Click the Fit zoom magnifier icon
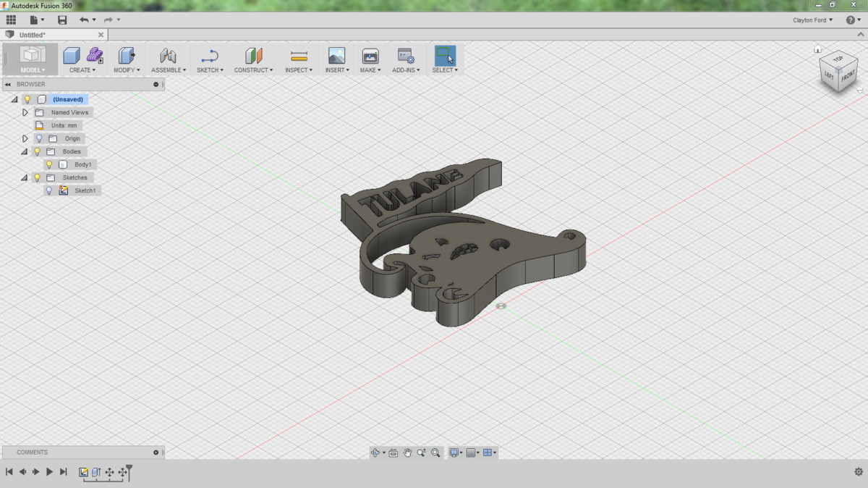Screen dimensions: 868x488 pyautogui.click(x=435, y=453)
